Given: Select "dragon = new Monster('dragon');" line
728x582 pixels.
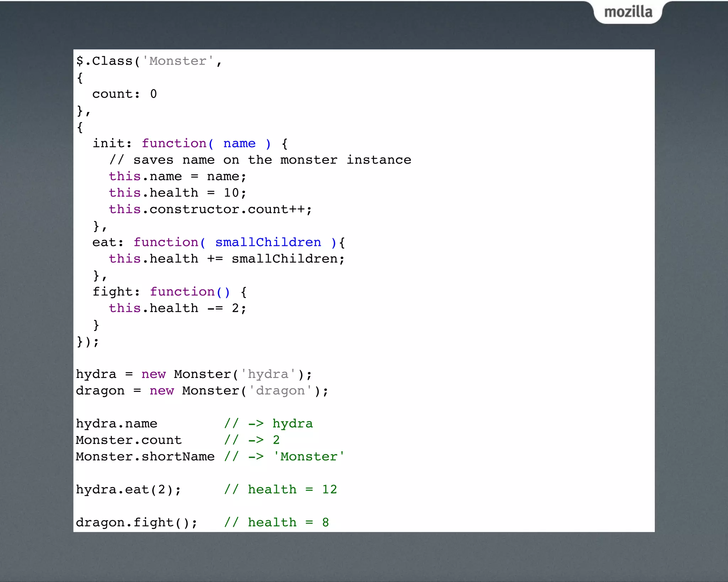Looking at the screenshot, I should pyautogui.click(x=202, y=390).
